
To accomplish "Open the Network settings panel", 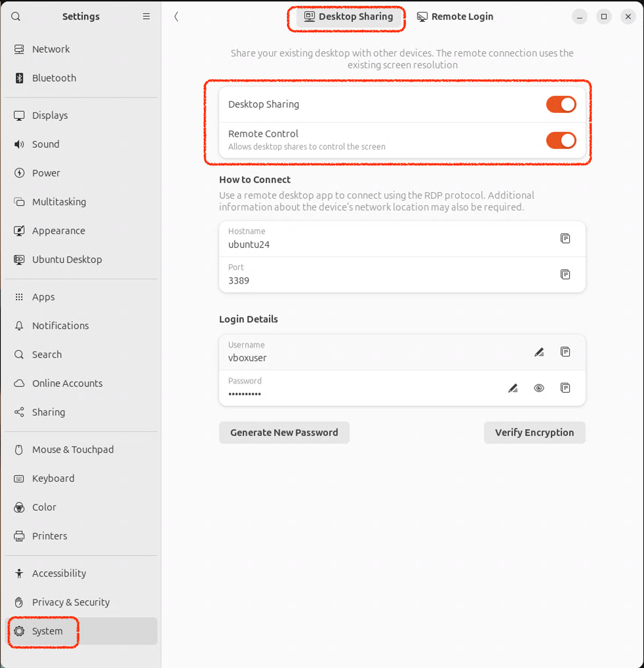I will click(x=51, y=49).
